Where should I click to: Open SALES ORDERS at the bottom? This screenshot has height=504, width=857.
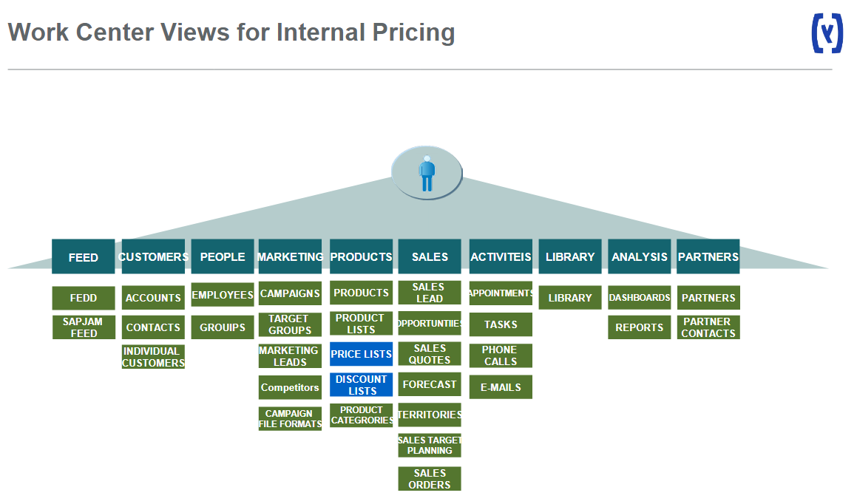click(x=430, y=479)
